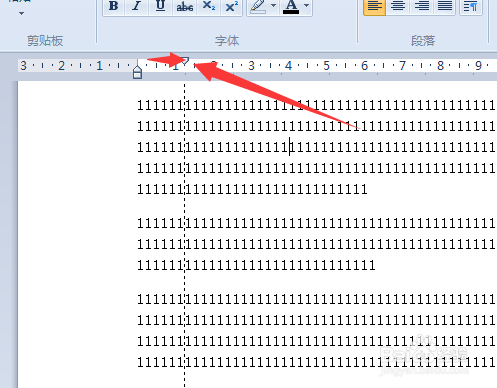Image resolution: width=497 pixels, height=388 pixels.
Task: Justify the text
Action: click(445, 6)
